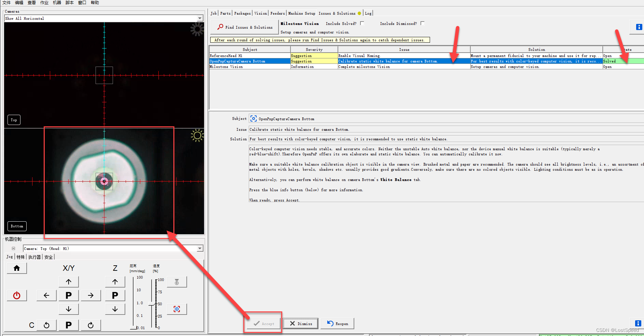
Task: Sort by Severity column header
Action: 314,50
